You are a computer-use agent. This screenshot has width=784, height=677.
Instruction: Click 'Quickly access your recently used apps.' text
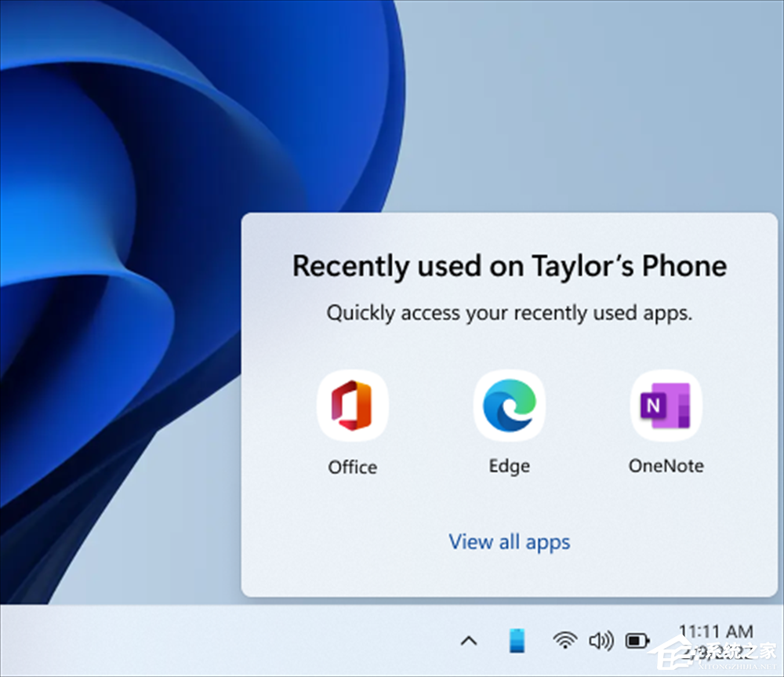(x=510, y=314)
